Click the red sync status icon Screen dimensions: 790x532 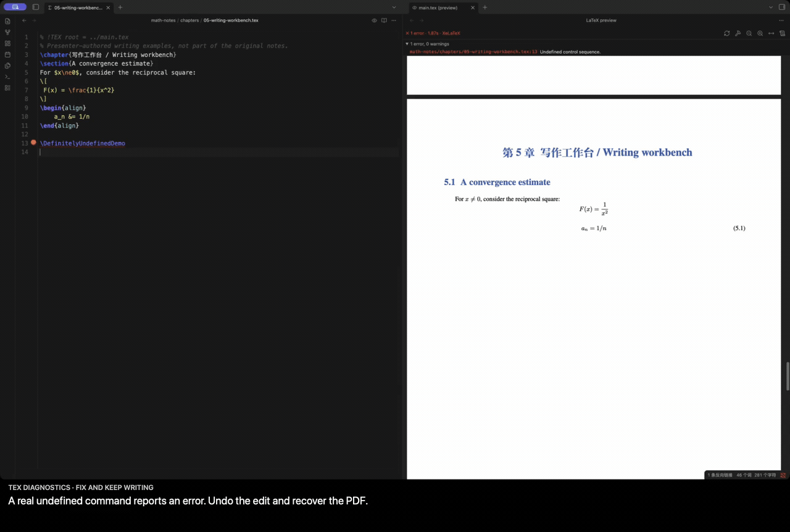(783, 475)
